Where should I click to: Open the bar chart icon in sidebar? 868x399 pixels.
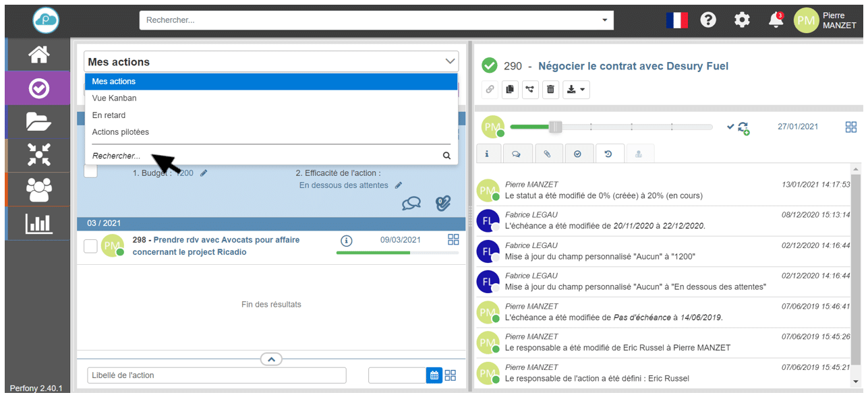(38, 223)
